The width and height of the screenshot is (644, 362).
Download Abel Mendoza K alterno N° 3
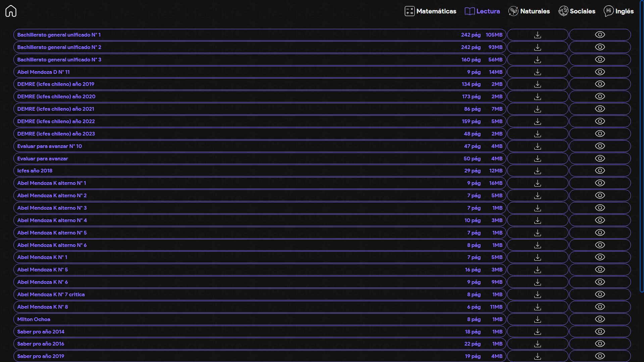[538, 208]
